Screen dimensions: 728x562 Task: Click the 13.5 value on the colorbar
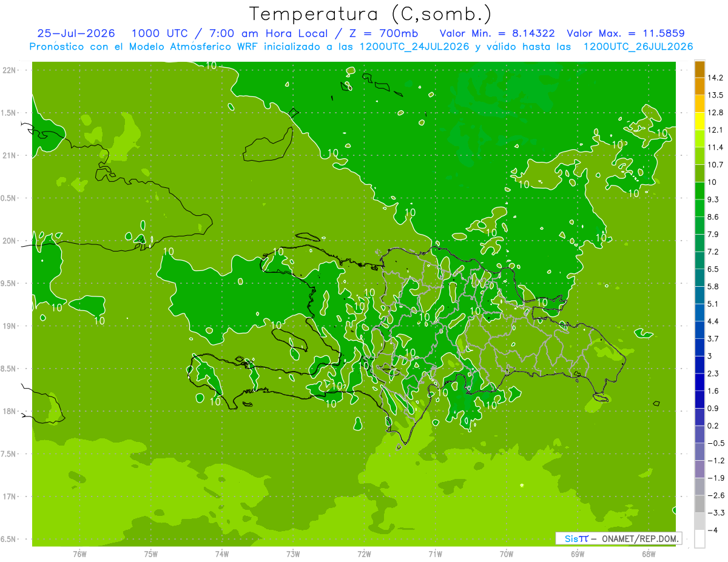[716, 95]
